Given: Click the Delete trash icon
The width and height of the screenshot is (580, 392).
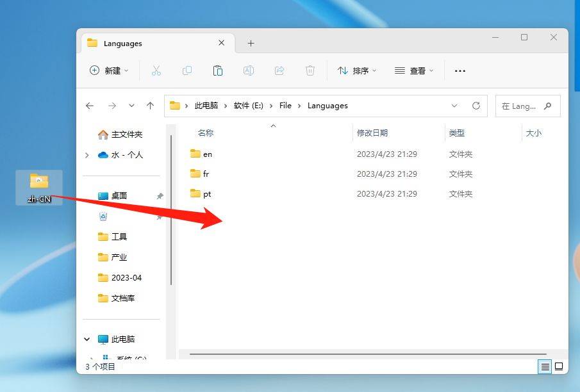Looking at the screenshot, I should click(x=310, y=70).
